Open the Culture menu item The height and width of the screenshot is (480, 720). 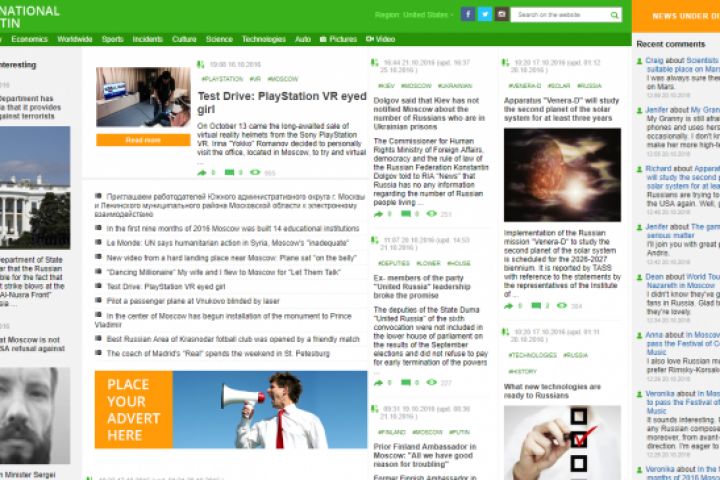click(184, 39)
